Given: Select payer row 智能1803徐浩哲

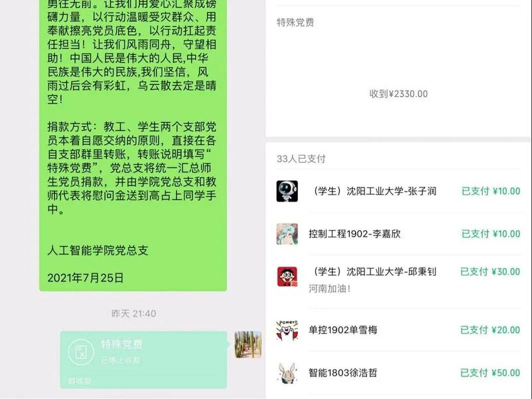Looking at the screenshot, I should tap(398, 373).
